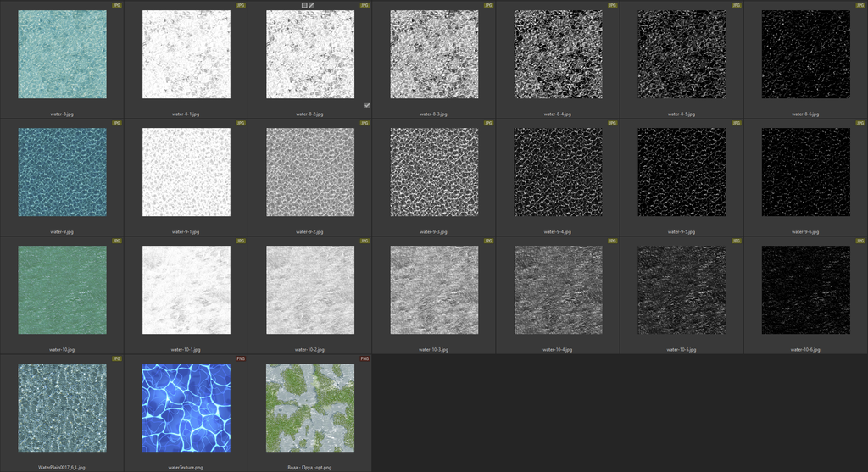Click the PNG badge on Вода - Пруд -opt.png

click(x=364, y=358)
